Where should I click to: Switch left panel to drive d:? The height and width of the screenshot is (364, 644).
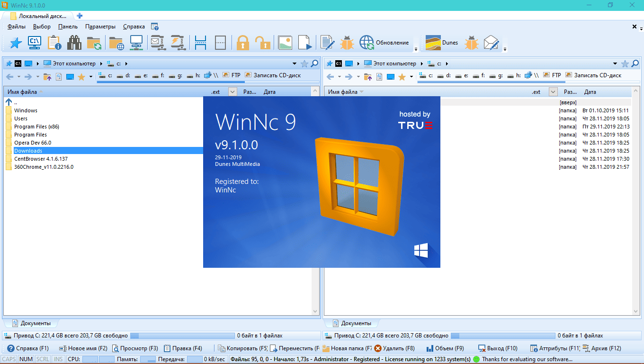124,75
